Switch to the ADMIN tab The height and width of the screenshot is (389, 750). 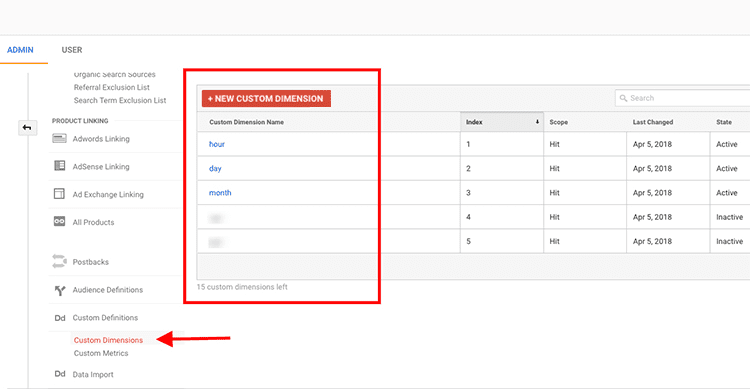(x=20, y=50)
